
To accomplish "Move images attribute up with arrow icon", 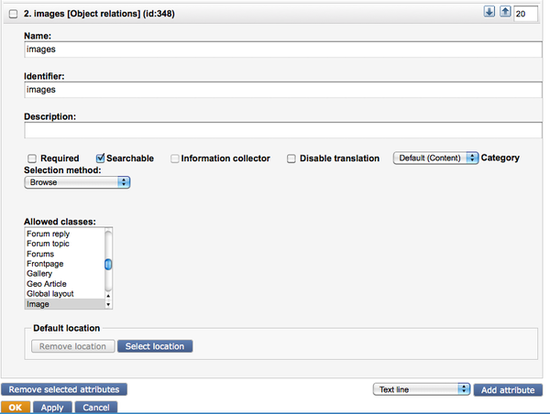I will (505, 12).
